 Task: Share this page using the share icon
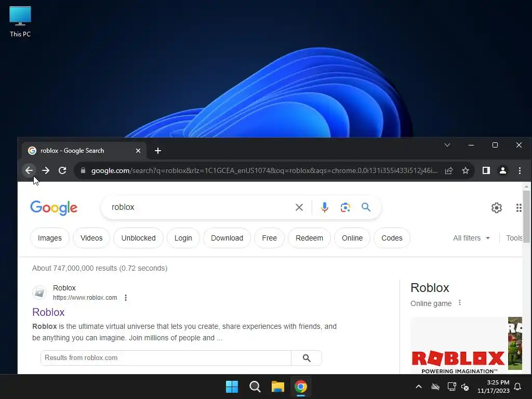tap(449, 170)
